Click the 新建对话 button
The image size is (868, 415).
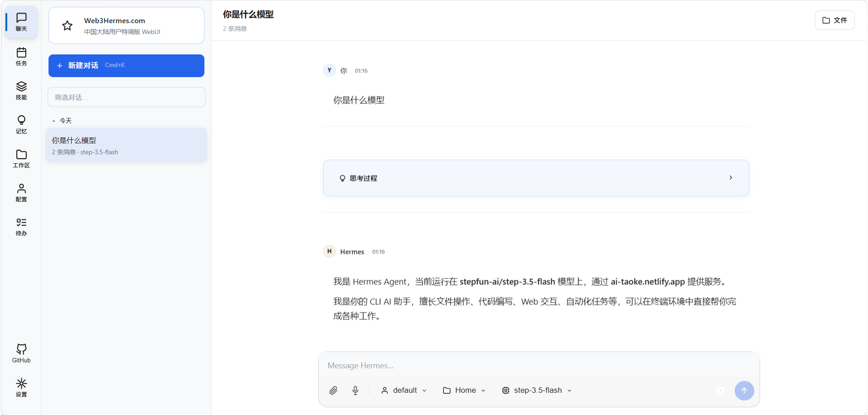pyautogui.click(x=126, y=65)
